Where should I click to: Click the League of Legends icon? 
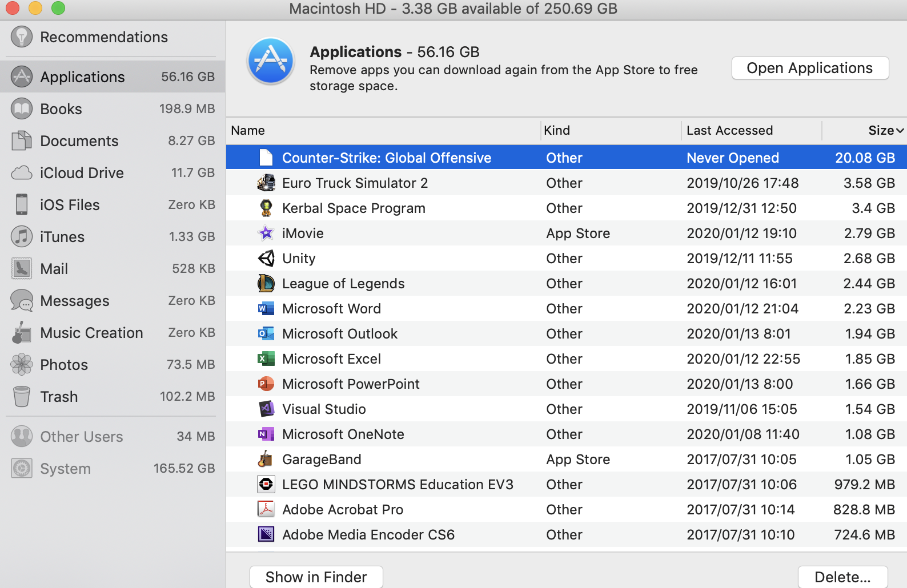coord(266,283)
